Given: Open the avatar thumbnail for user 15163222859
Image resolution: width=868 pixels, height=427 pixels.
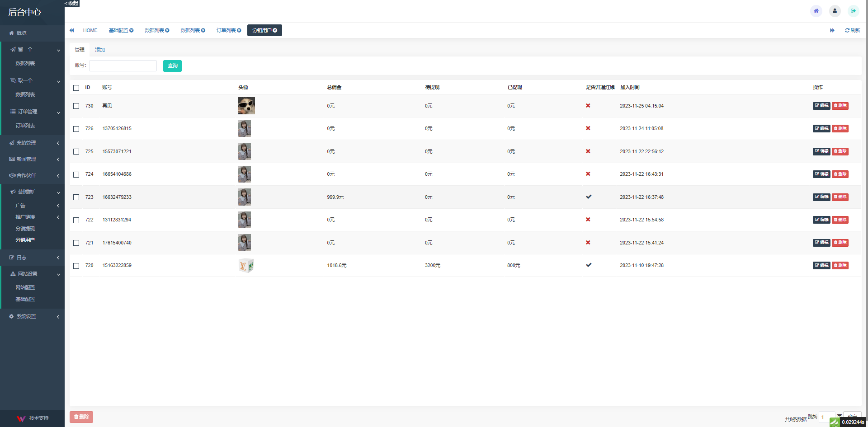Looking at the screenshot, I should [x=246, y=266].
